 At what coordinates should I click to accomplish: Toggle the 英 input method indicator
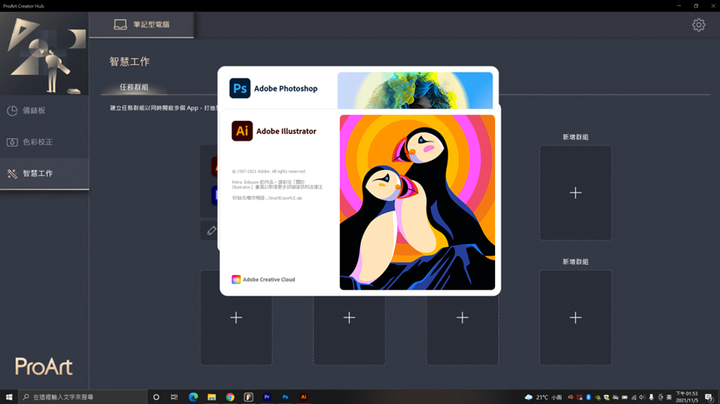(669, 397)
